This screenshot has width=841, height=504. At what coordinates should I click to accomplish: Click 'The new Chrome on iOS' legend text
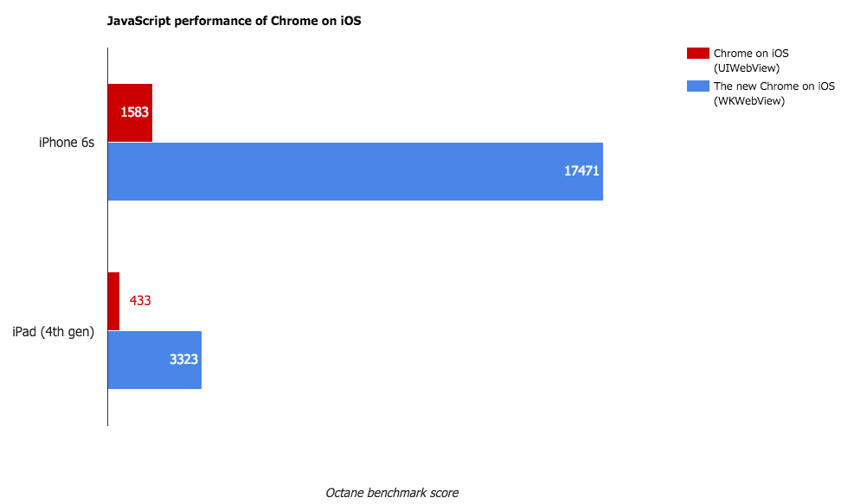coord(774,86)
